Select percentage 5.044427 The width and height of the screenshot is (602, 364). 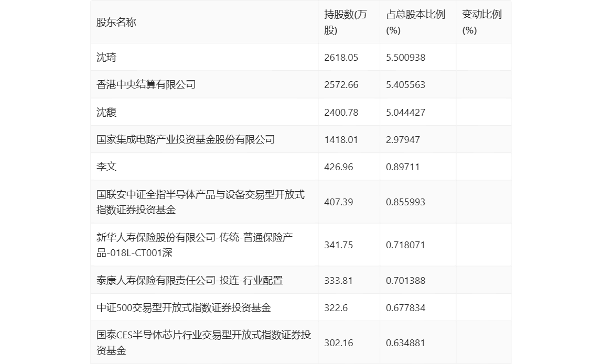point(405,113)
